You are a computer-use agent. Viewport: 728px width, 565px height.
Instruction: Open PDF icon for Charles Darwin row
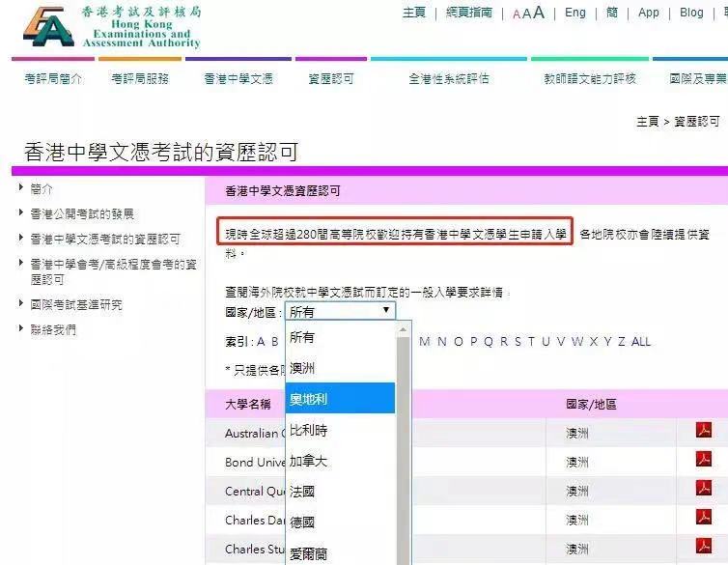click(704, 519)
